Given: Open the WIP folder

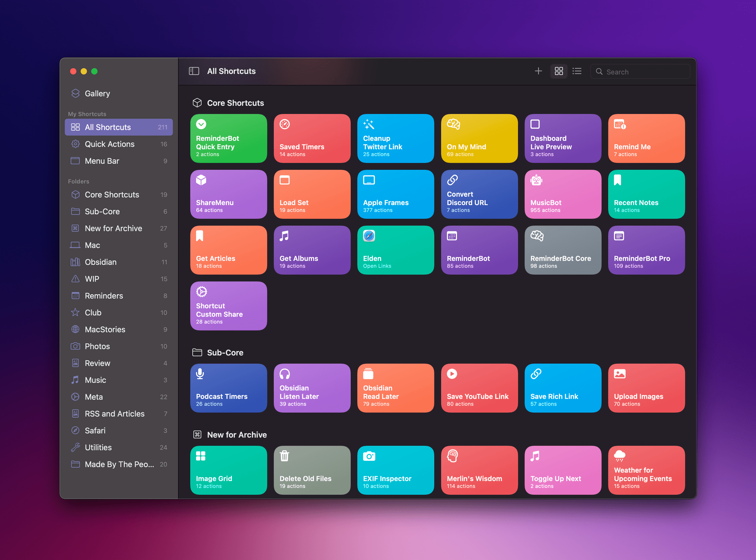Looking at the screenshot, I should [119, 279].
